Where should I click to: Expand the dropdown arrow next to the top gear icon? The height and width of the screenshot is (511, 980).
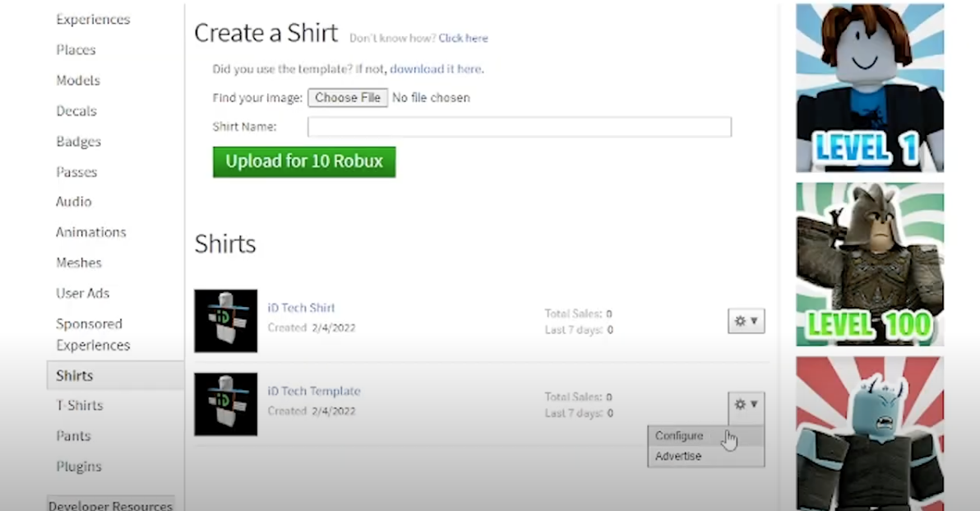coord(754,321)
